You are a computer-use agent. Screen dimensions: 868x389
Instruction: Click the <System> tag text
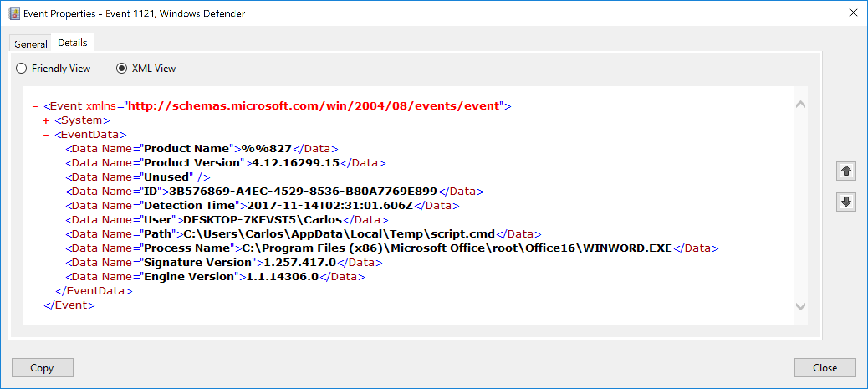(x=82, y=120)
